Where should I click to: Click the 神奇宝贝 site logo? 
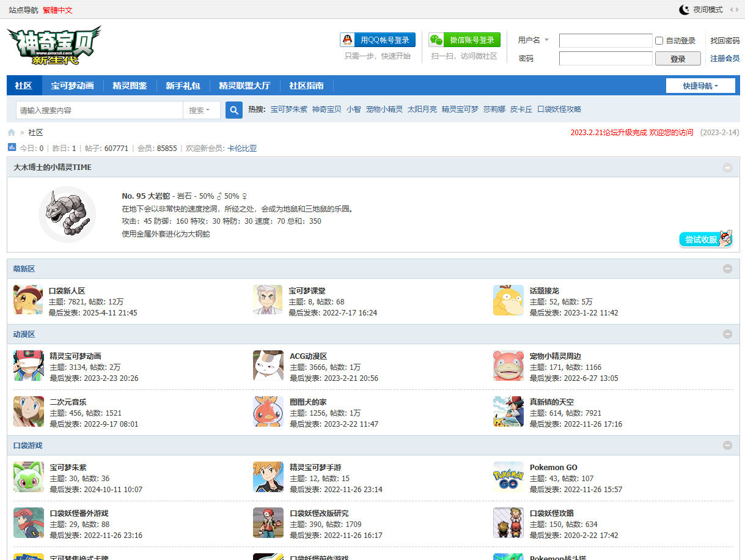click(x=54, y=46)
